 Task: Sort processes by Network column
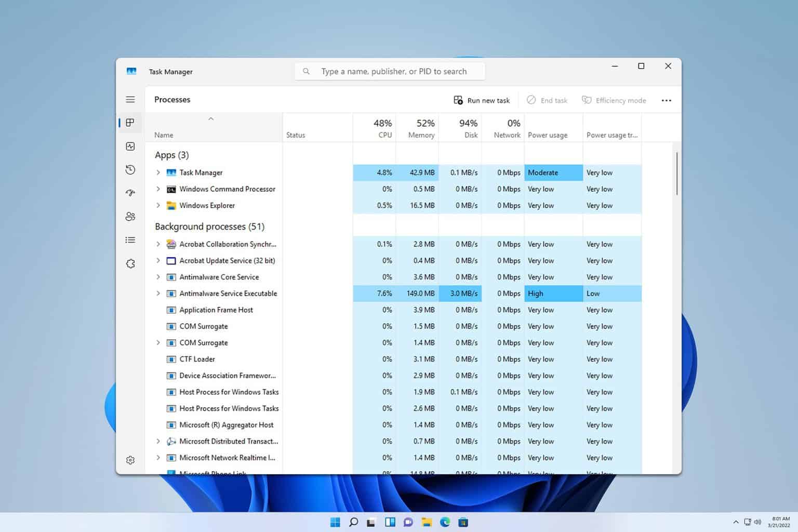tap(503, 128)
